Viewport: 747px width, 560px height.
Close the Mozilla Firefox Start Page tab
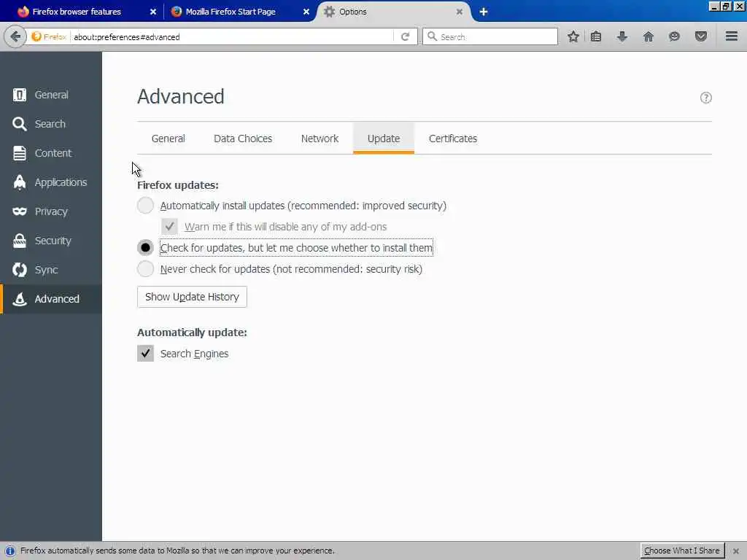306,12
